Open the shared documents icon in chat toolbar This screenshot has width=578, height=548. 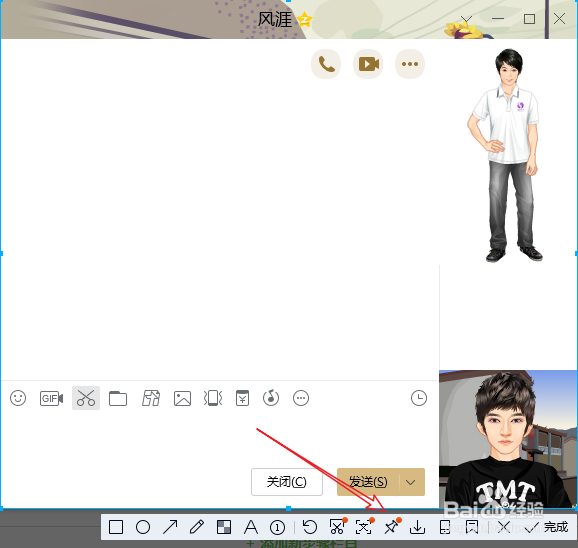[x=151, y=398]
